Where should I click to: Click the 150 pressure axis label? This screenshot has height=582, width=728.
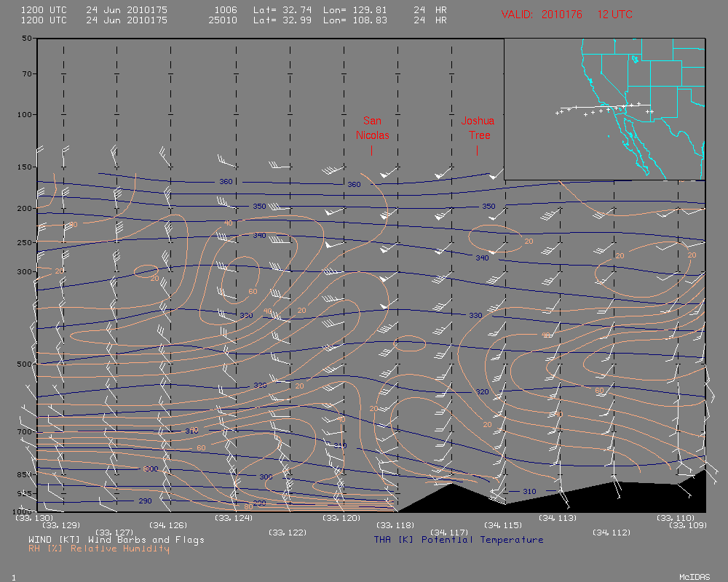coord(25,167)
